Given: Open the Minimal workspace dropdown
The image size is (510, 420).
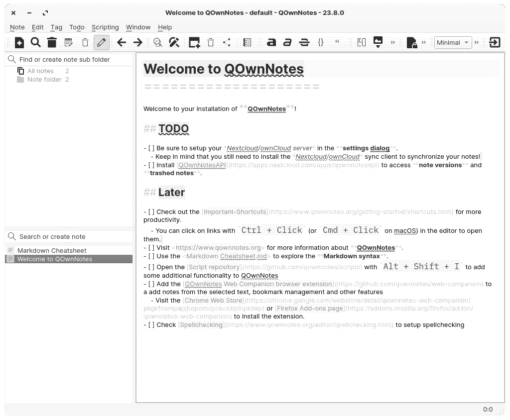Looking at the screenshot, I should point(453,43).
